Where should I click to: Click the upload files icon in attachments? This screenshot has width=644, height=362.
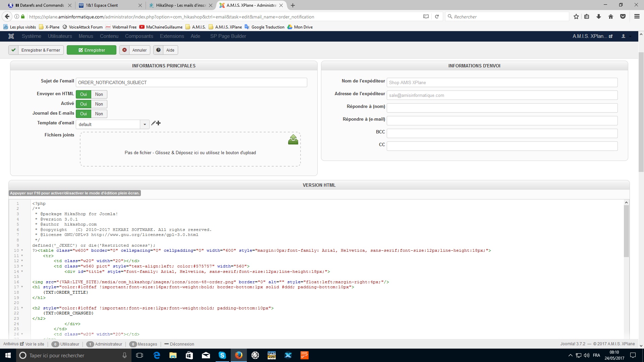pyautogui.click(x=293, y=140)
